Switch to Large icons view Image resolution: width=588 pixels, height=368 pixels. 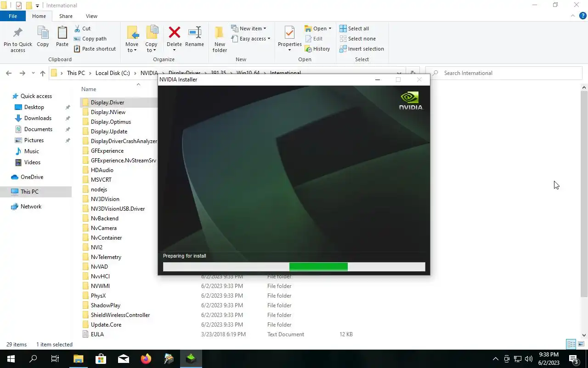pos(581,345)
